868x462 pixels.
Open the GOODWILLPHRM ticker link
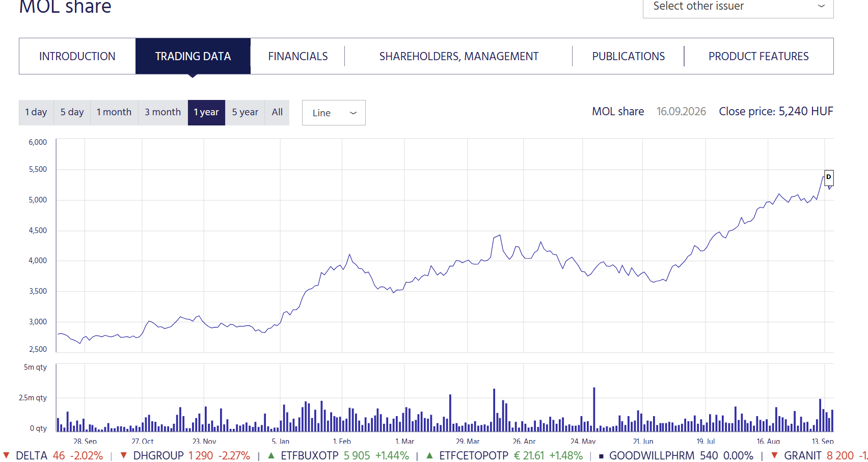pos(652,455)
